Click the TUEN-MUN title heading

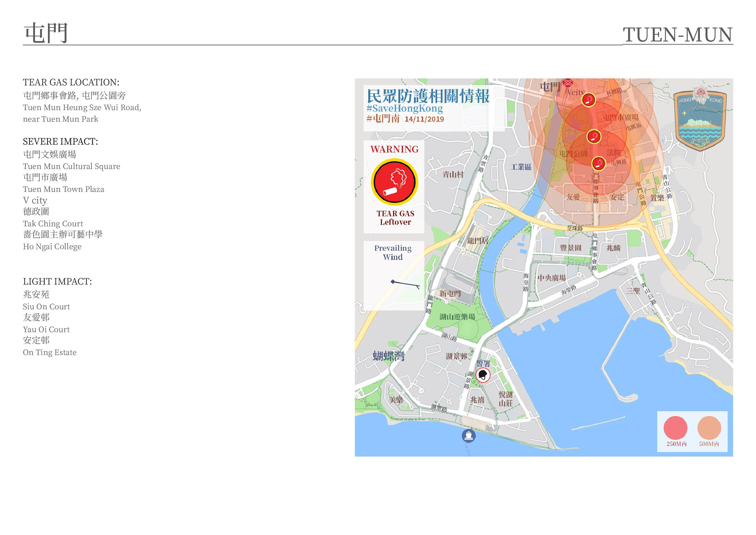(x=677, y=35)
